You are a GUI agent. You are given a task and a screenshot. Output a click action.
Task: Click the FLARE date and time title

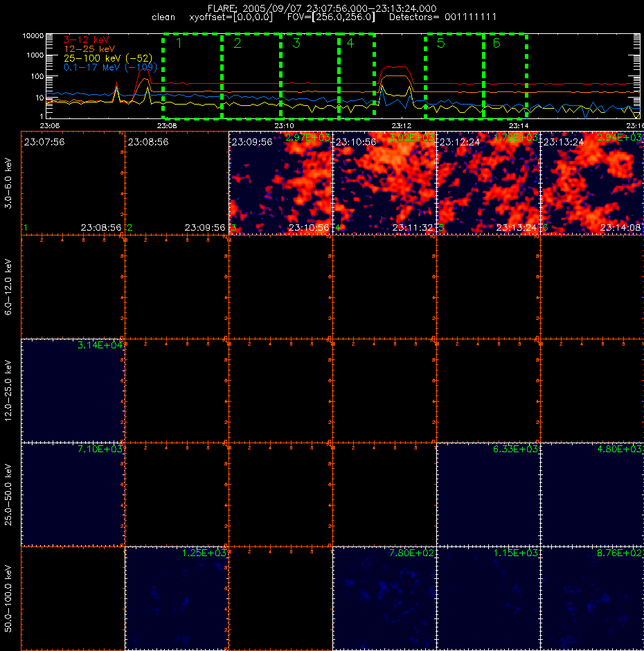click(322, 8)
